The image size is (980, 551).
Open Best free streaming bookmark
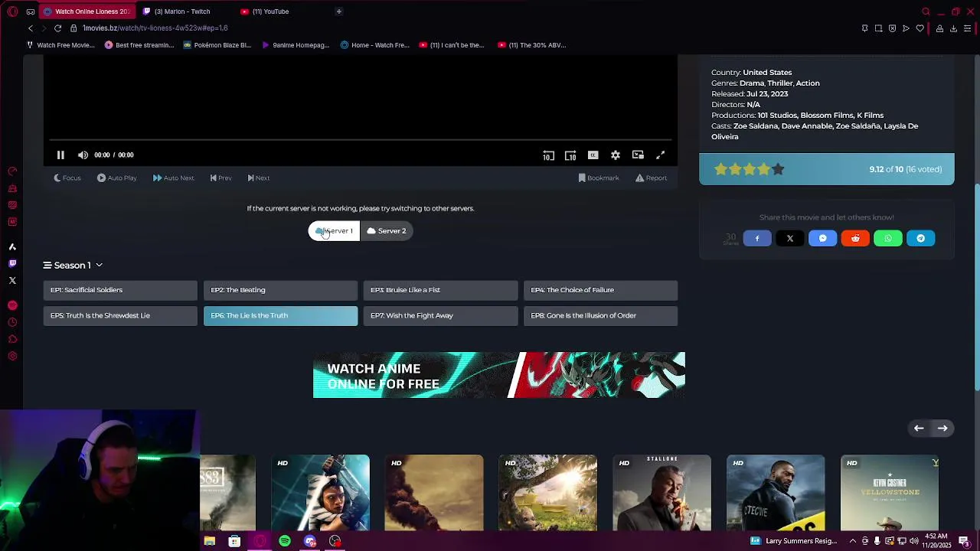139,45
